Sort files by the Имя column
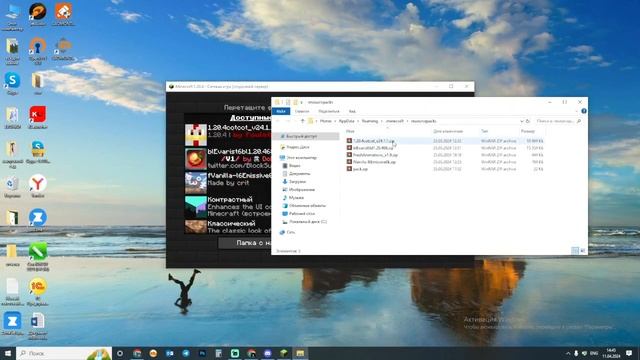Screen dimensions: 640x360 tap(350, 131)
